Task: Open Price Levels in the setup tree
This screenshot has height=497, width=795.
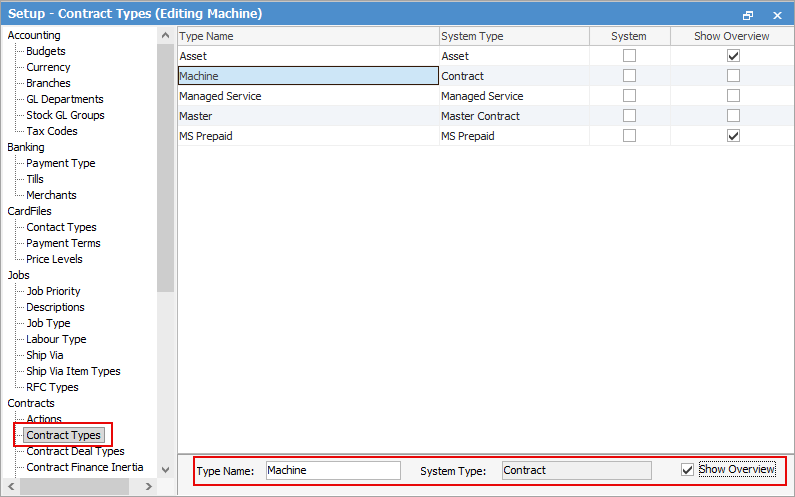Action: pyautogui.click(x=54, y=259)
